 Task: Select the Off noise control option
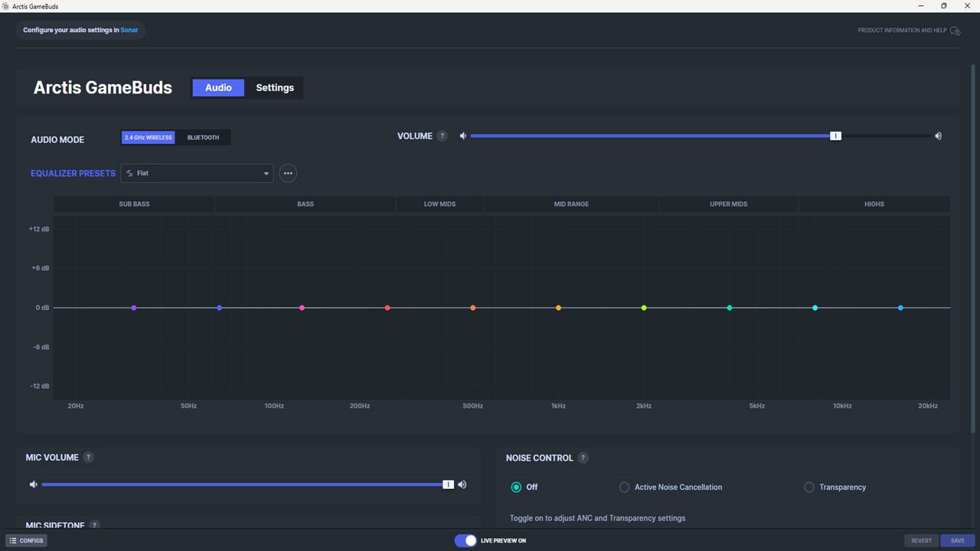pos(517,487)
